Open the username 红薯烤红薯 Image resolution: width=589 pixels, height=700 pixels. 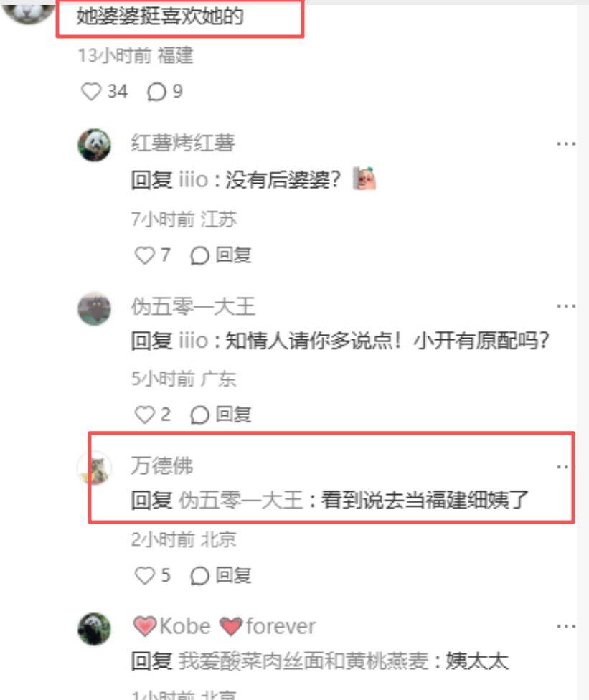point(183,143)
